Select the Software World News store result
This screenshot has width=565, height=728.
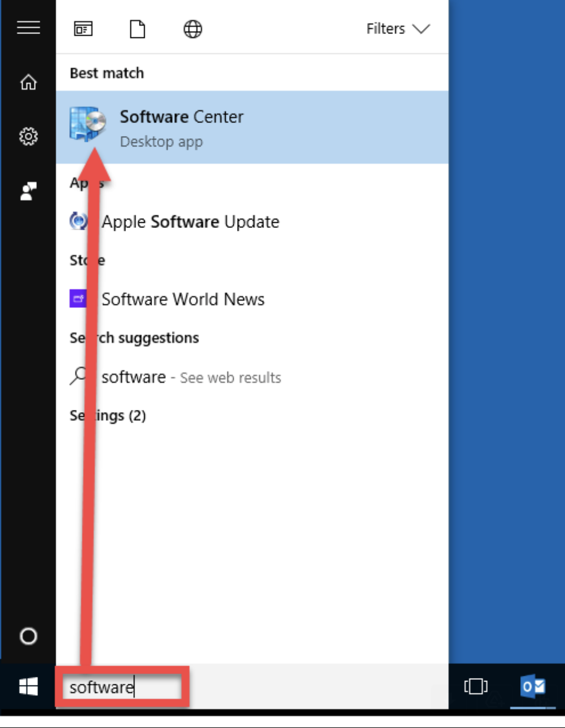pyautogui.click(x=183, y=299)
